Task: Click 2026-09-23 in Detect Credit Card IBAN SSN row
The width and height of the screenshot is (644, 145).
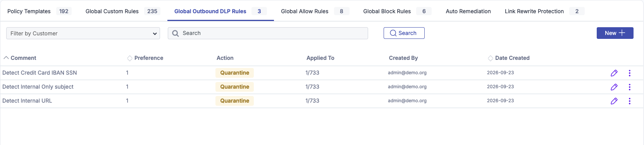Action: (x=501, y=73)
